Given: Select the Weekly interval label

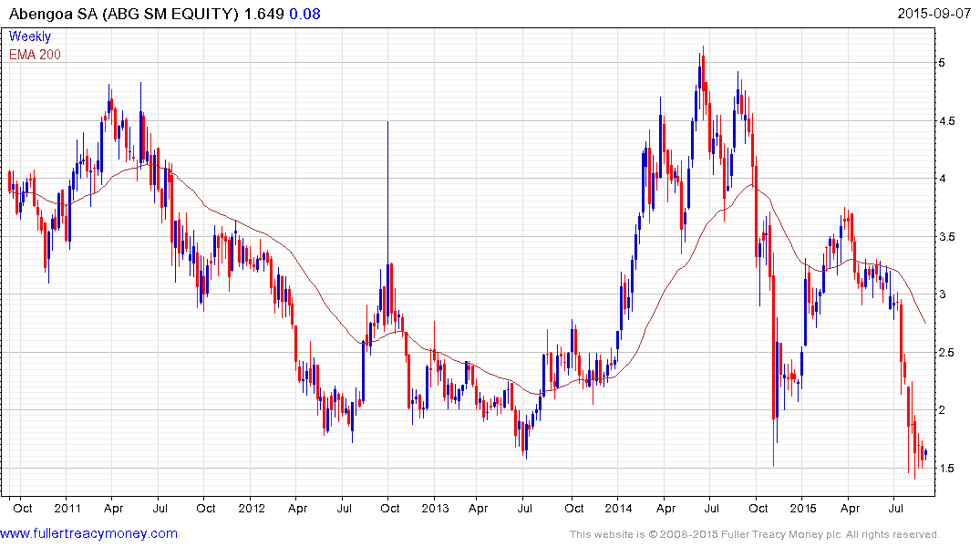Looking at the screenshot, I should click(30, 37).
